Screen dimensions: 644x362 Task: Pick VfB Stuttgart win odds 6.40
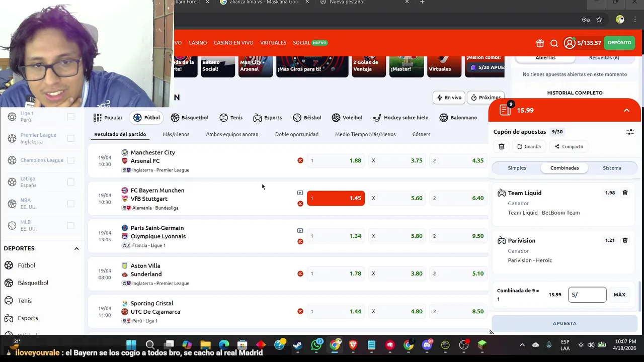click(x=458, y=198)
